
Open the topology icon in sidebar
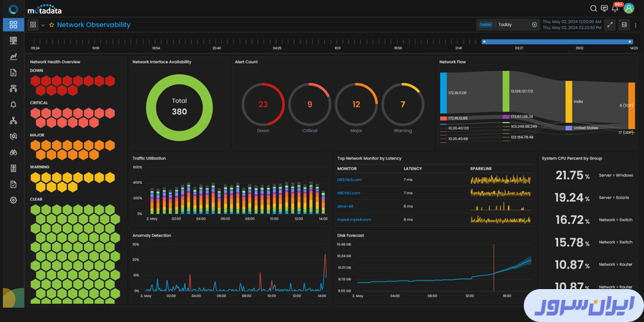tap(13, 120)
